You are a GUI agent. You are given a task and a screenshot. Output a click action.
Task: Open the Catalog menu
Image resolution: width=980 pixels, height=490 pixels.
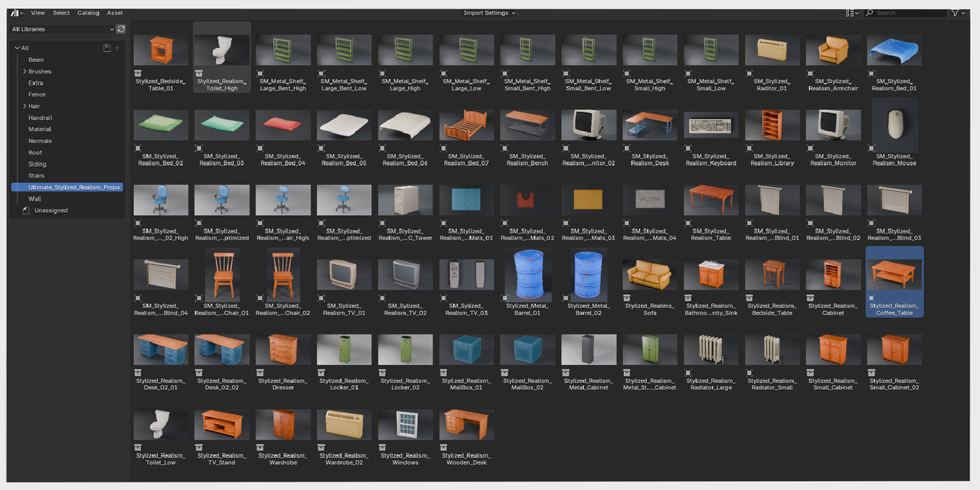(x=88, y=13)
